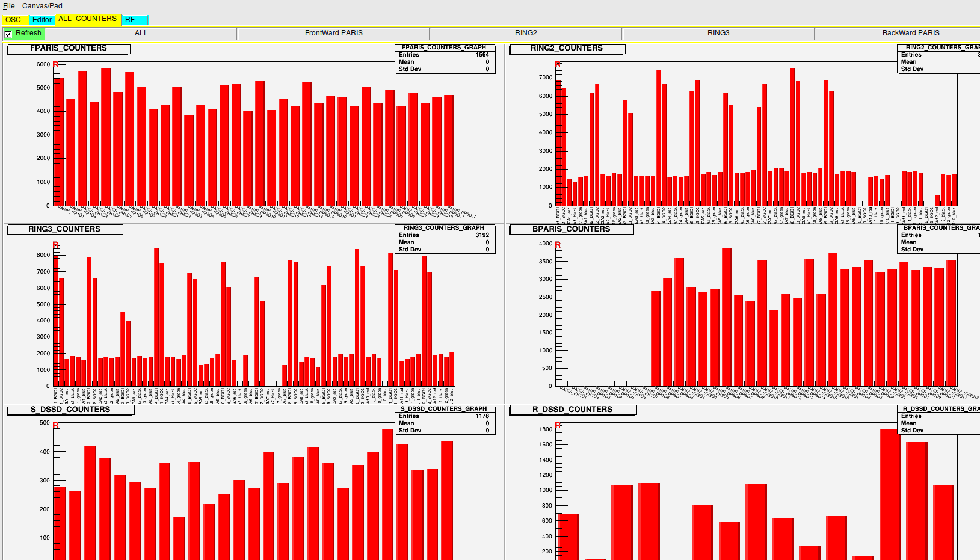Select the FPARIS_COUNTERS_GRAPH statistics box

tap(444, 58)
